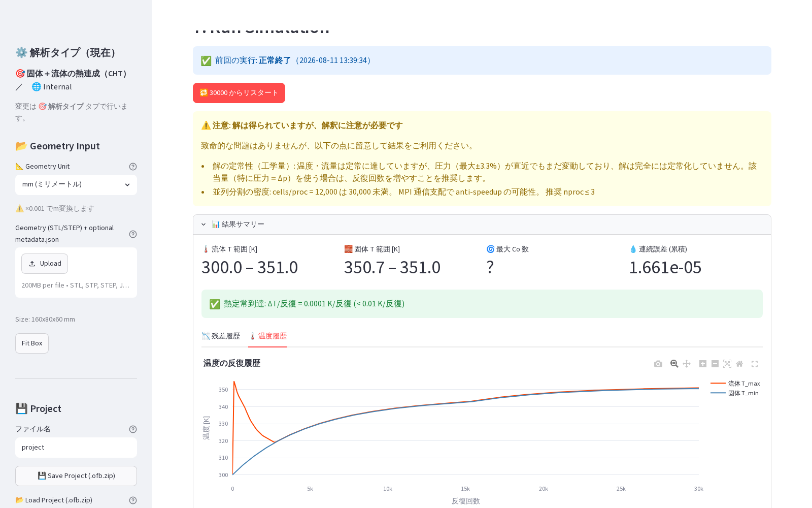Click fluid T range value 300.0 – 351.0
The height and width of the screenshot is (508, 812).
click(x=250, y=268)
